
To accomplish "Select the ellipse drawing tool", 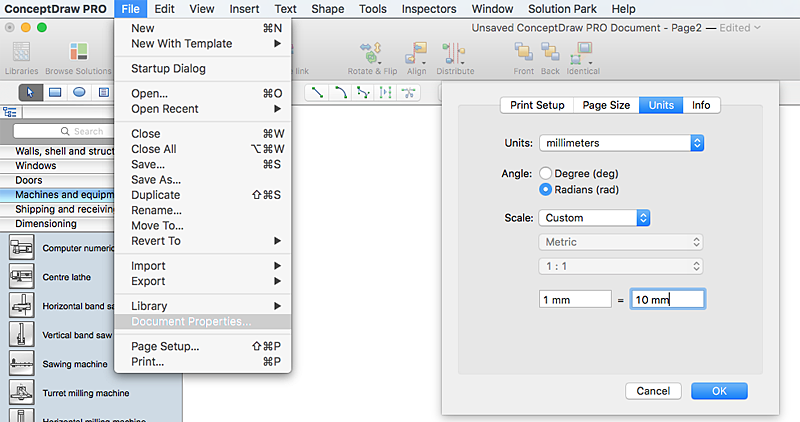I will click(79, 92).
